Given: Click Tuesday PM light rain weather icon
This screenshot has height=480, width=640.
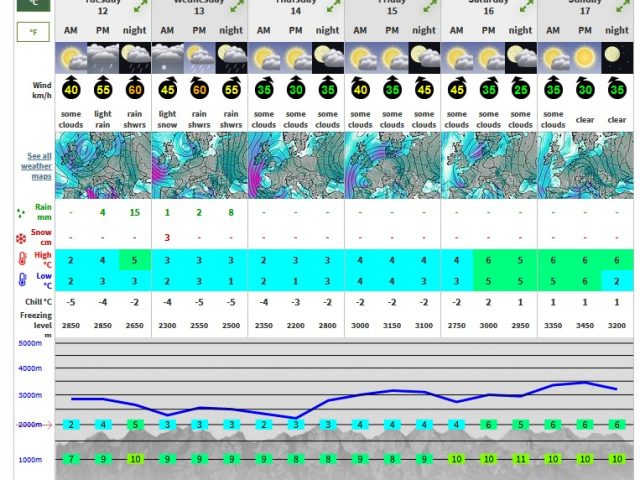Looking at the screenshot, I should (x=103, y=58).
